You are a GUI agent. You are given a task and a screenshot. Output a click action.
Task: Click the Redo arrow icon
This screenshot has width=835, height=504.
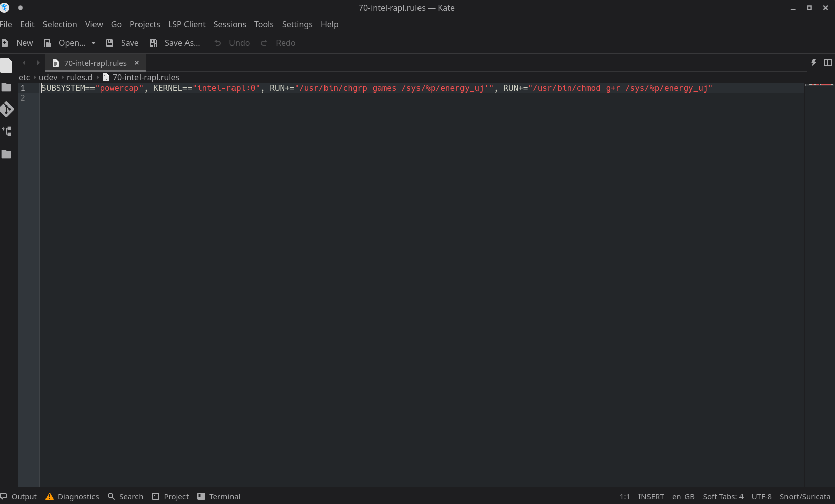(x=264, y=43)
